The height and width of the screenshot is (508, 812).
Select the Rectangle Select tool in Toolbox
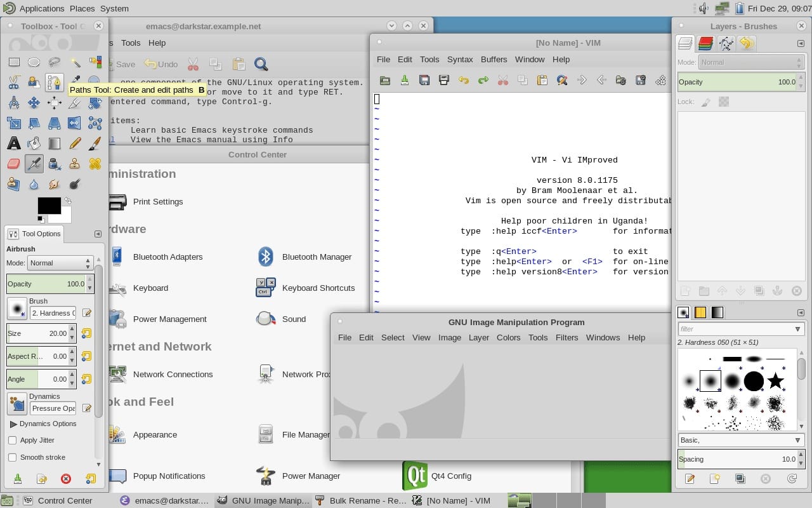click(14, 62)
